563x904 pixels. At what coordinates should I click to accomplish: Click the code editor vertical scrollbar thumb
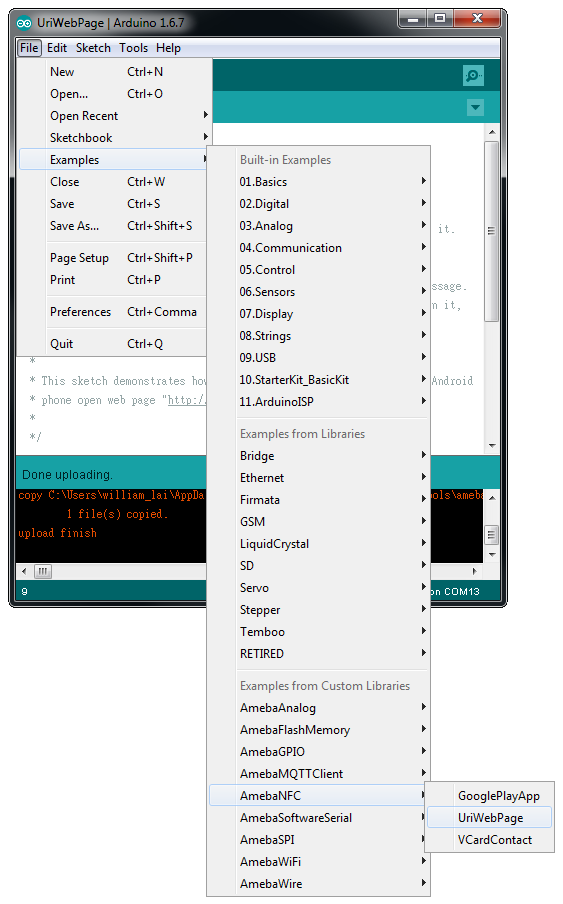pos(492,231)
